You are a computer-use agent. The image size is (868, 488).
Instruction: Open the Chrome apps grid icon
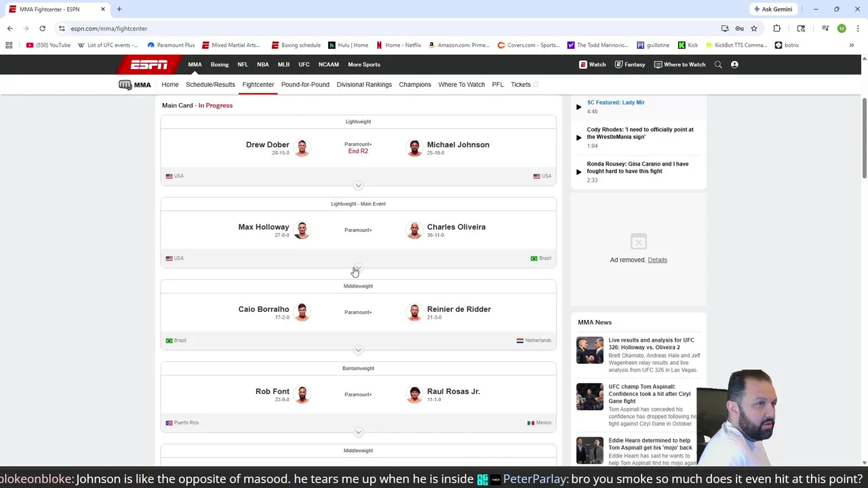point(9,45)
